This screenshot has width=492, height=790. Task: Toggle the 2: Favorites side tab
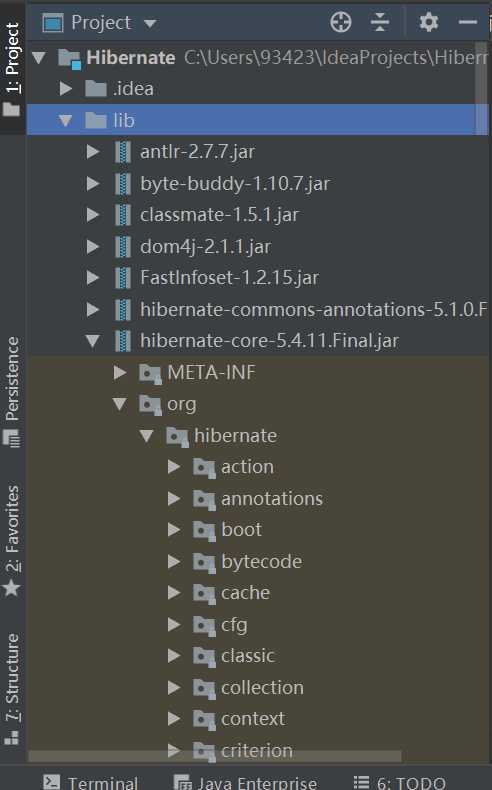click(x=12, y=540)
